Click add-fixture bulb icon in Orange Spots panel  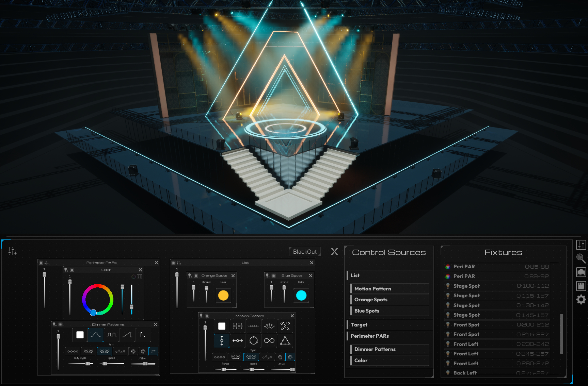tap(190, 275)
